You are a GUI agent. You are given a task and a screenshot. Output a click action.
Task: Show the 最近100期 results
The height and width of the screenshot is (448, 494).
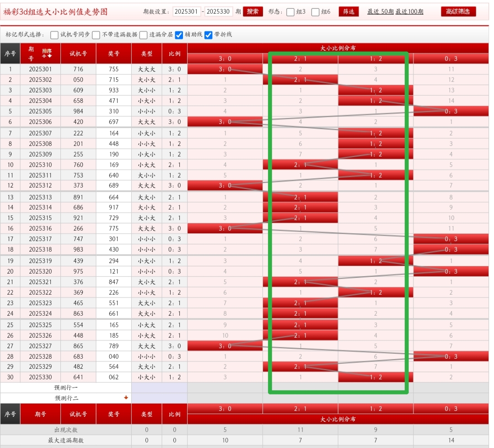click(x=409, y=12)
